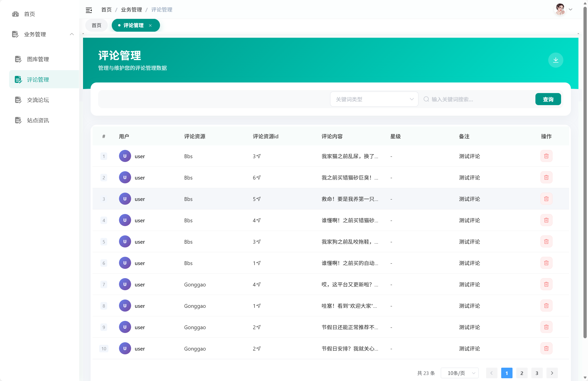Open 交流论坛 from the sidebar

pyautogui.click(x=38, y=100)
